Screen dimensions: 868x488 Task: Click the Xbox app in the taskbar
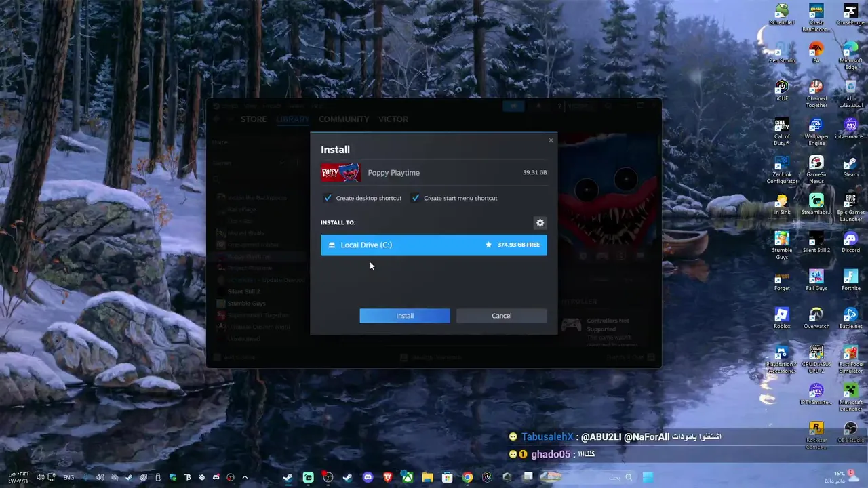pos(408,477)
